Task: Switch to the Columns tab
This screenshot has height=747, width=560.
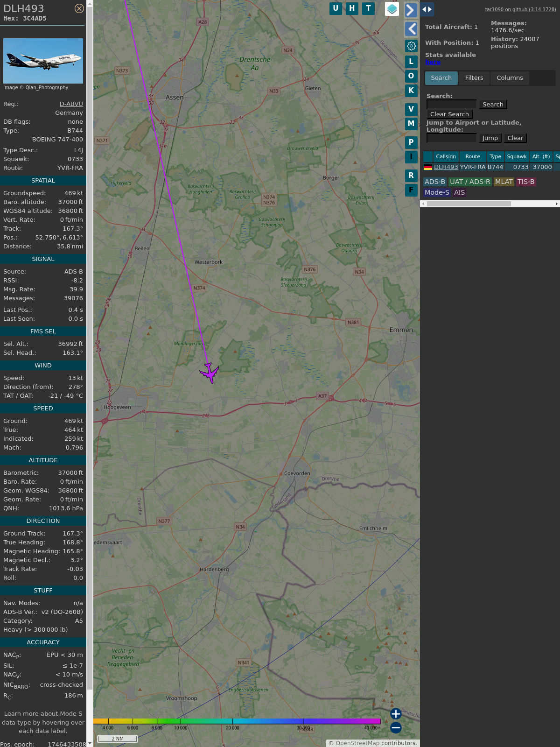Action: pos(510,78)
